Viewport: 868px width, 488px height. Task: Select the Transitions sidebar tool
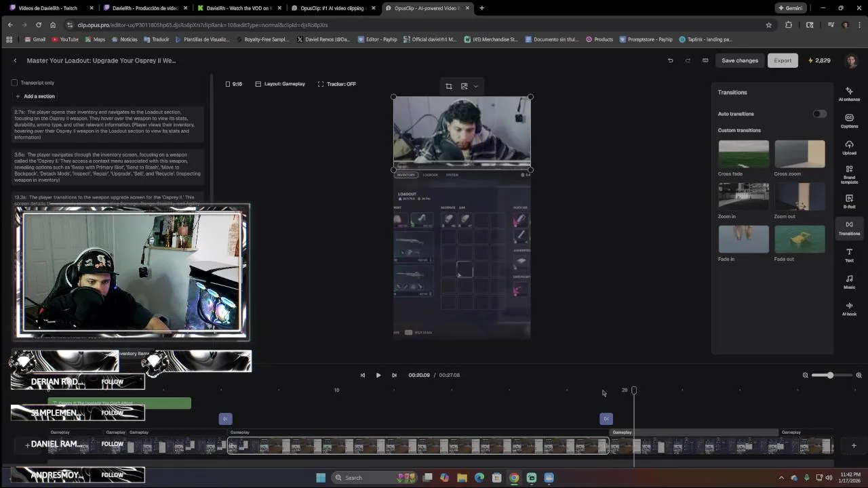(849, 228)
